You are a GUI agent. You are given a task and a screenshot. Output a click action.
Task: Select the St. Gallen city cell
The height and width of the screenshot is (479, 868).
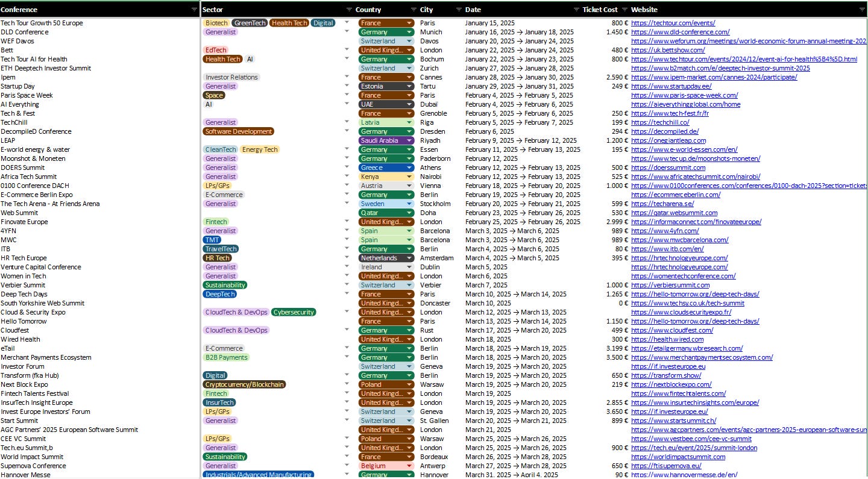pos(440,421)
